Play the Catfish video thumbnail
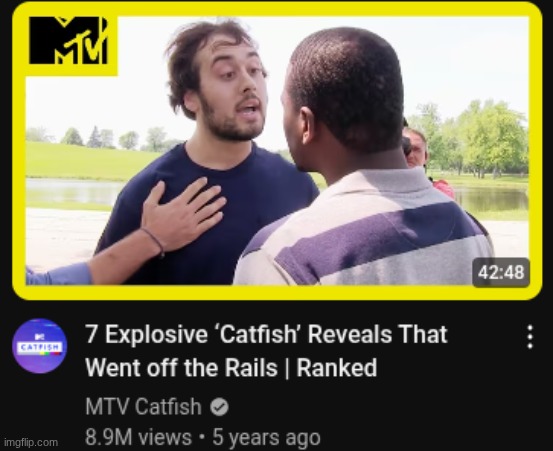 pyautogui.click(x=277, y=151)
